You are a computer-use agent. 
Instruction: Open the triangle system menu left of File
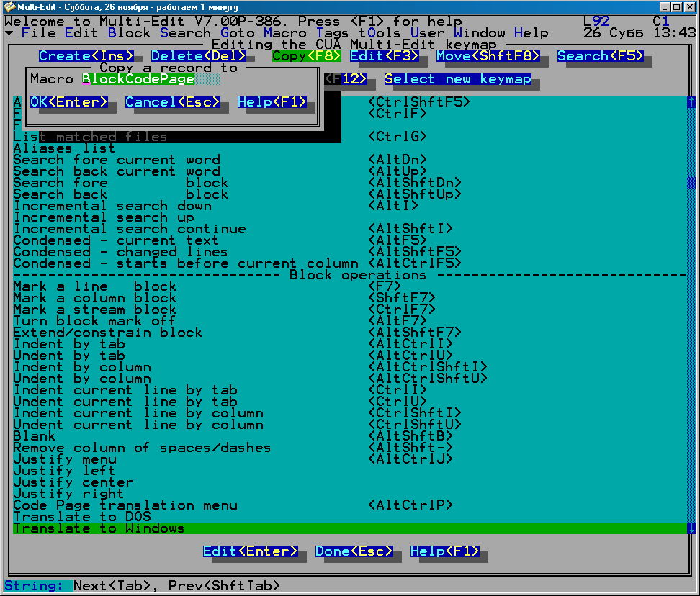(9, 33)
